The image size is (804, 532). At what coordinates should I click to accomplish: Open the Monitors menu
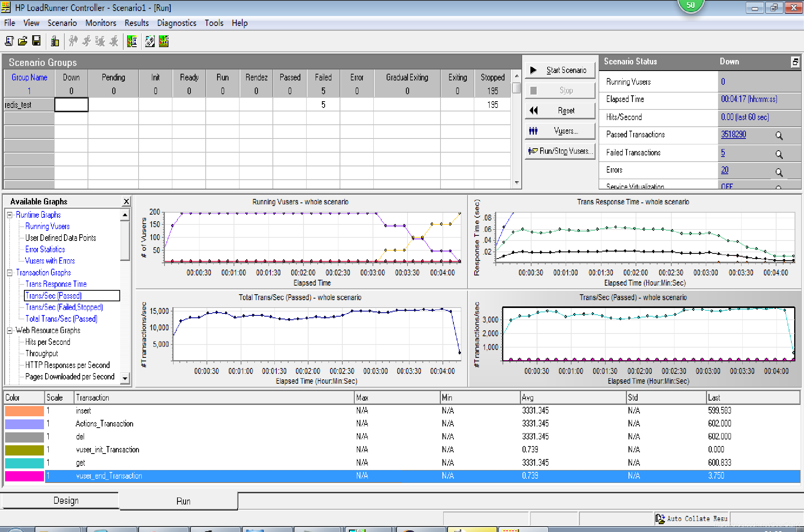coord(101,23)
